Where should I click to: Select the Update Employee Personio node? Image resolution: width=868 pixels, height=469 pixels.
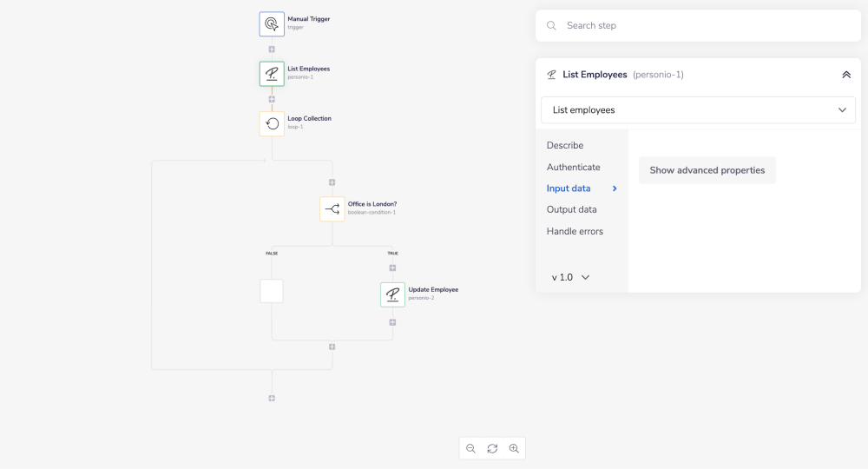[x=392, y=294]
